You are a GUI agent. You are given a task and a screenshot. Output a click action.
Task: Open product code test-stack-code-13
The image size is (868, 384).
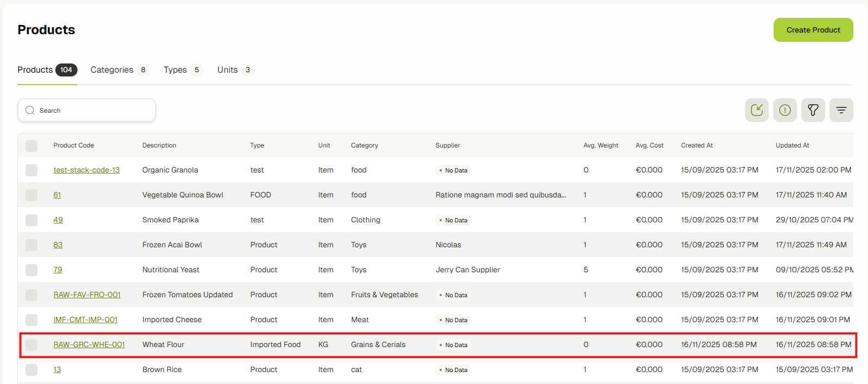[x=86, y=170]
